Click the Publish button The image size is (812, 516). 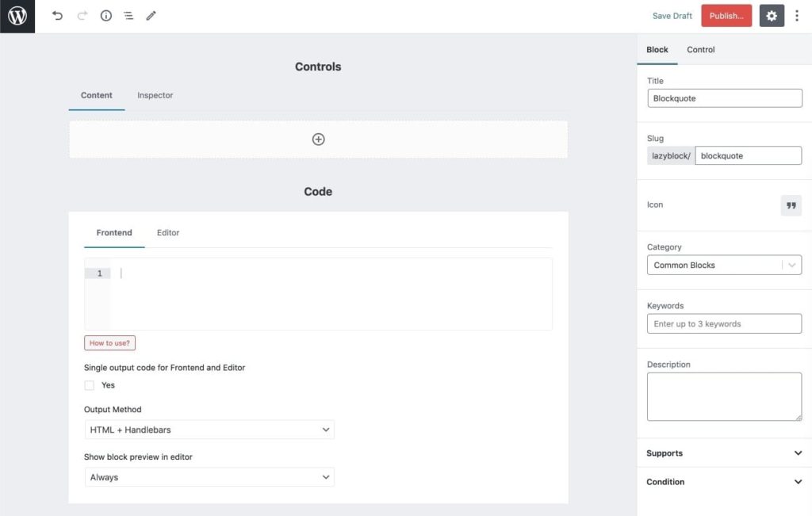pos(726,15)
